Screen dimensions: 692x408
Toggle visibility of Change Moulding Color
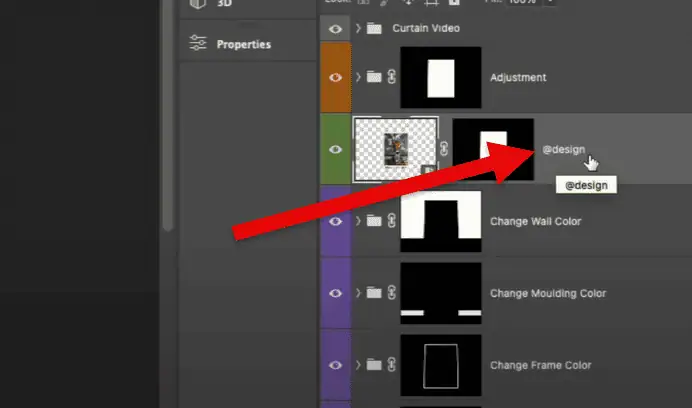335,293
